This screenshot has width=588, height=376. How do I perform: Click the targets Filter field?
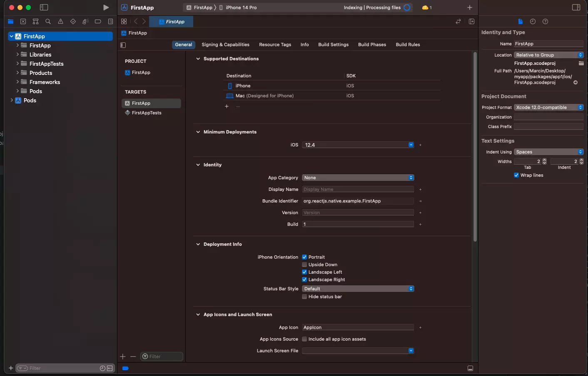click(x=162, y=356)
